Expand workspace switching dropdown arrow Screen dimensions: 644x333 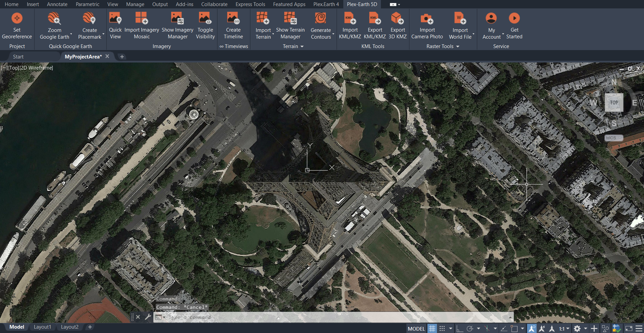tap(586, 329)
